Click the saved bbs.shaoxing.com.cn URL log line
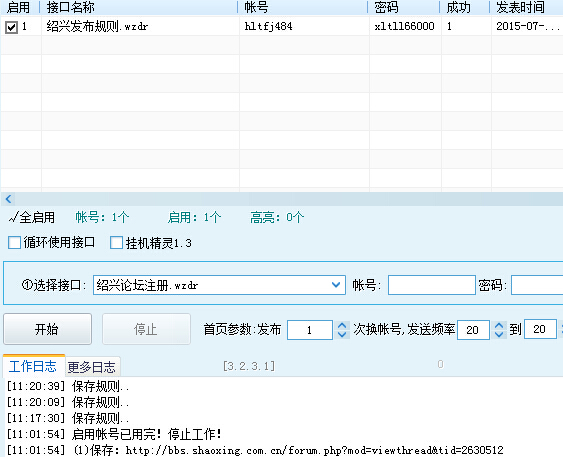This screenshot has height=457, width=563. coord(255,450)
